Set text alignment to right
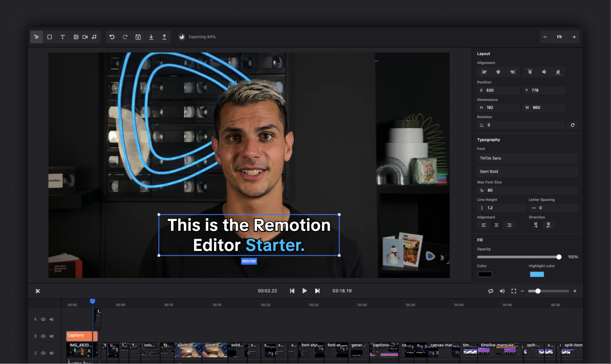Screen dimensions: 611x364 [509, 225]
